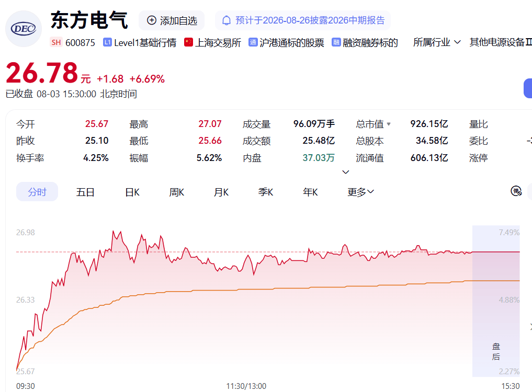This screenshot has width=532, height=392.
Task: Click the 委比 label
Action: click(479, 141)
